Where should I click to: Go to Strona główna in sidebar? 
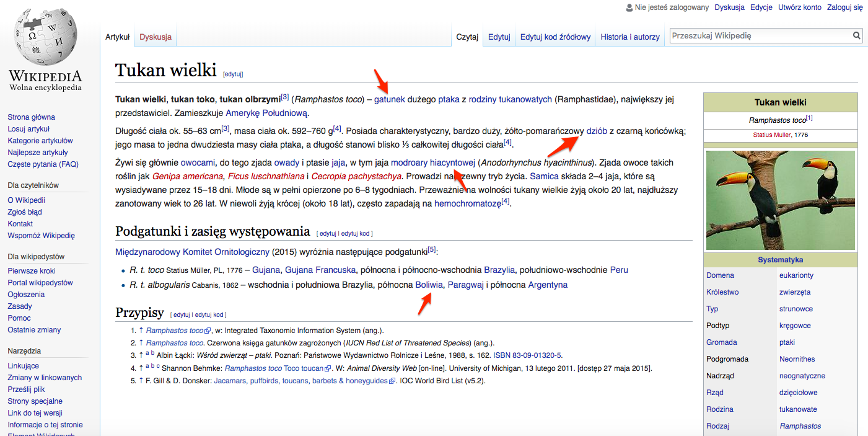(31, 117)
